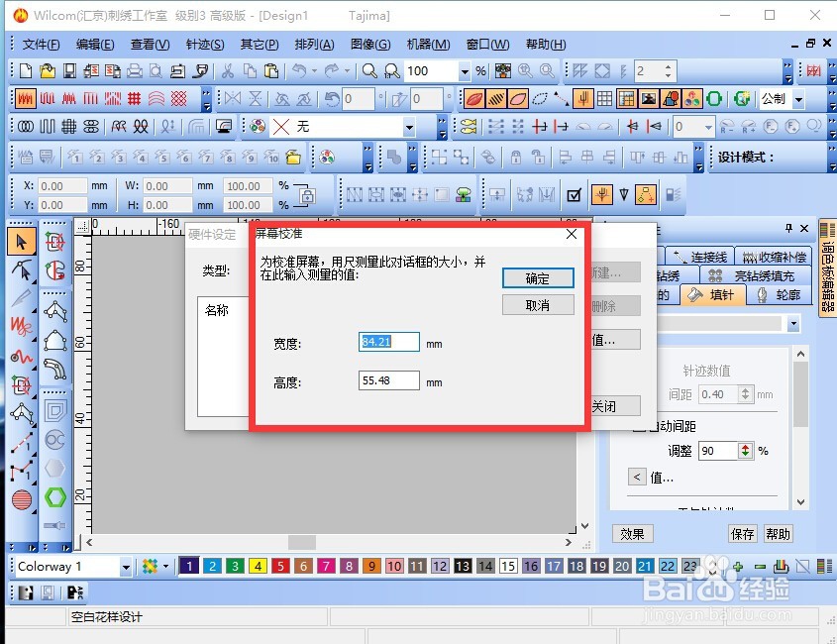Image resolution: width=837 pixels, height=644 pixels.
Task: Click the paste clipboard icon
Action: tap(272, 70)
